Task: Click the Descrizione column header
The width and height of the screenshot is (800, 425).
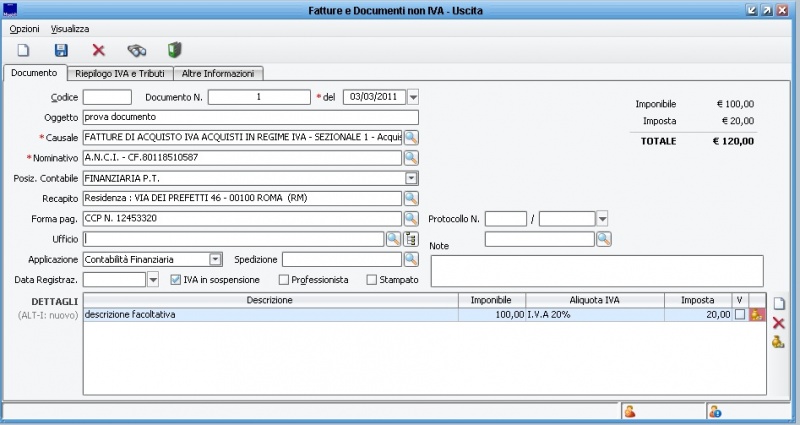Action: tap(270, 300)
